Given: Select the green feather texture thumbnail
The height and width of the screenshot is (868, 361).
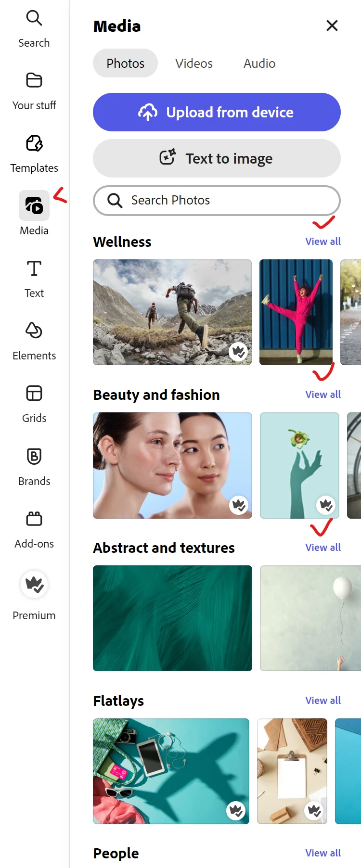Looking at the screenshot, I should pos(172,618).
